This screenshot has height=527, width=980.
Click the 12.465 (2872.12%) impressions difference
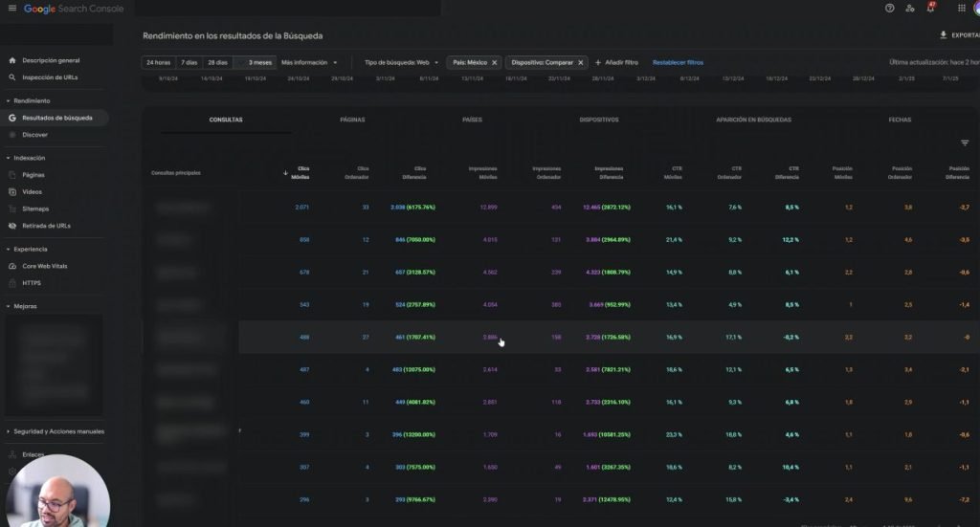(x=606, y=208)
